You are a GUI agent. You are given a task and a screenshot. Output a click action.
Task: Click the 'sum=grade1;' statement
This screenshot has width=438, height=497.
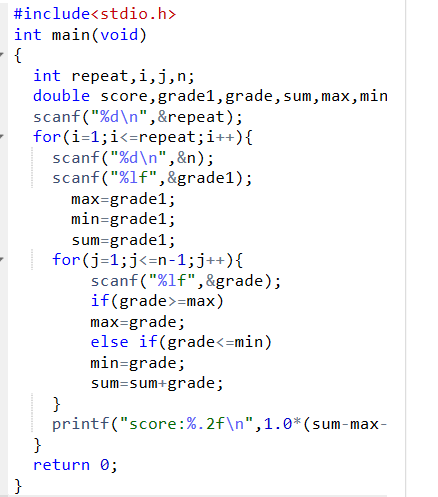tap(123, 240)
